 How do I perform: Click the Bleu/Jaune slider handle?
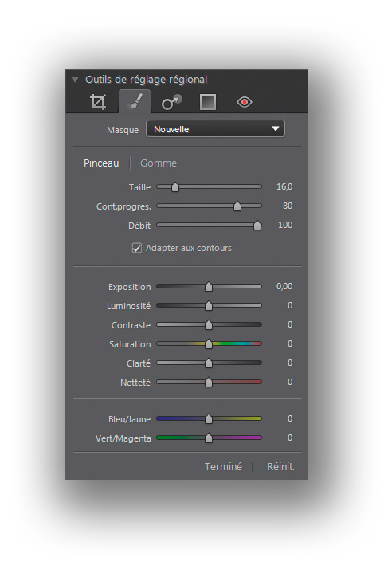[x=209, y=418]
